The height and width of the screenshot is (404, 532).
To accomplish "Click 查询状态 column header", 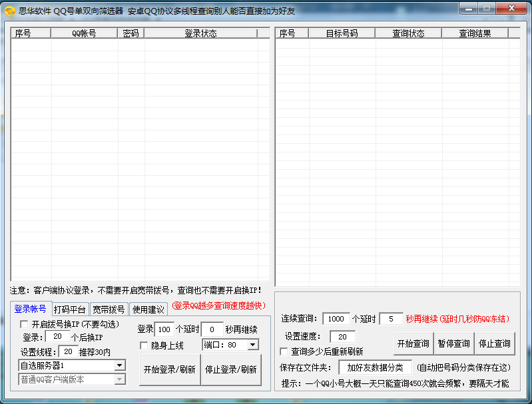I will coord(409,33).
